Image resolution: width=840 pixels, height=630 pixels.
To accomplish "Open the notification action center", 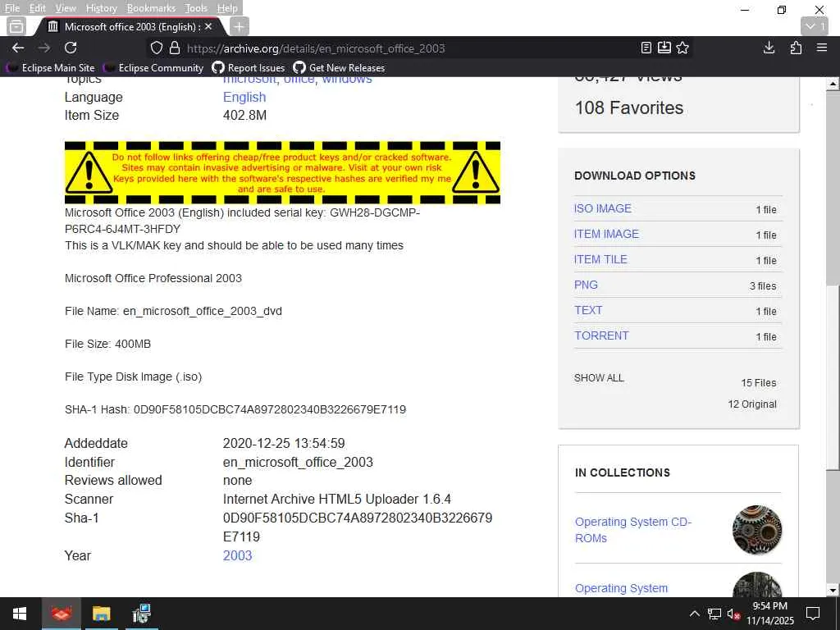I will coord(813,614).
